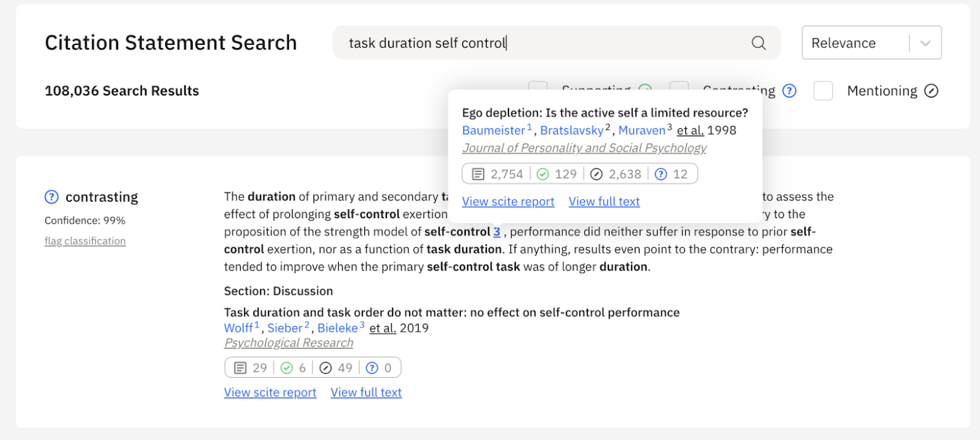Click the contrasting citations circle icon under Wolff 2019
980x440 pixels.
tap(324, 367)
